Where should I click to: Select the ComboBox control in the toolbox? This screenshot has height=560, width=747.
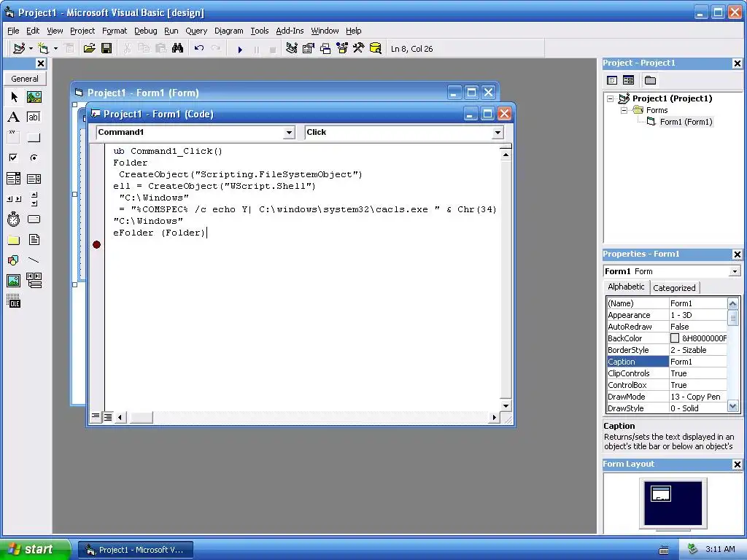coord(14,179)
